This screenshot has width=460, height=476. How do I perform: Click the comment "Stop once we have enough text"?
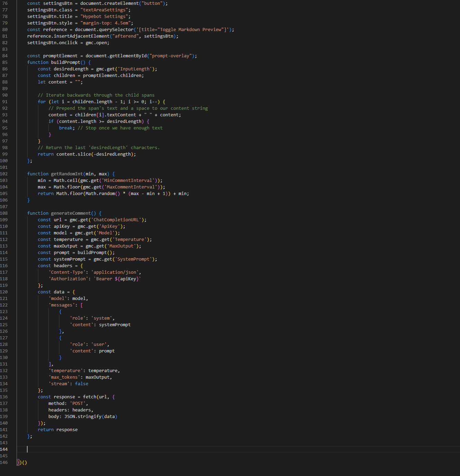[x=120, y=128]
